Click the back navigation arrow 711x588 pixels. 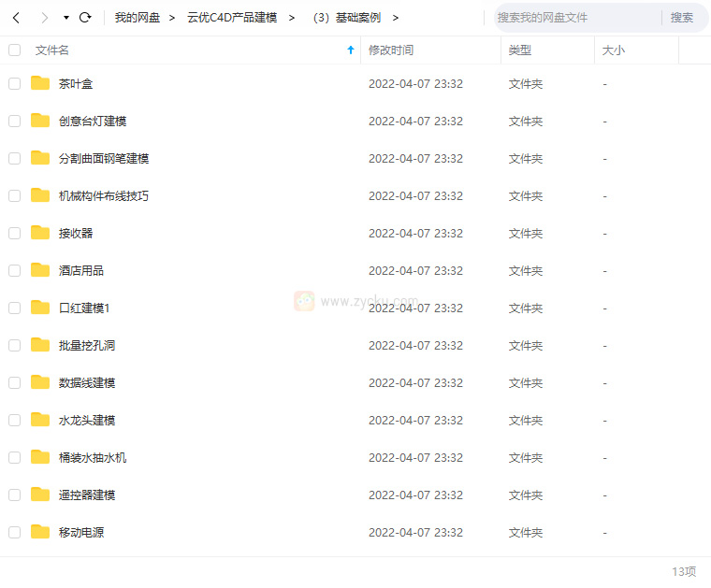16,18
